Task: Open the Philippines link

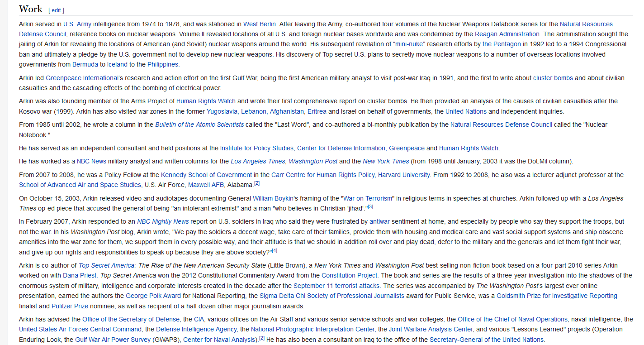Action: pyautogui.click(x=163, y=64)
